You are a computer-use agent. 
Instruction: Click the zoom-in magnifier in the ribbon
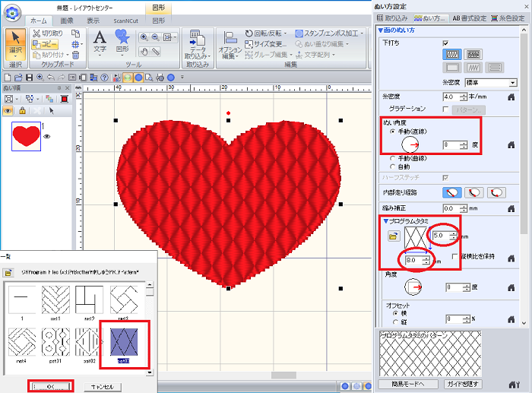(144, 37)
